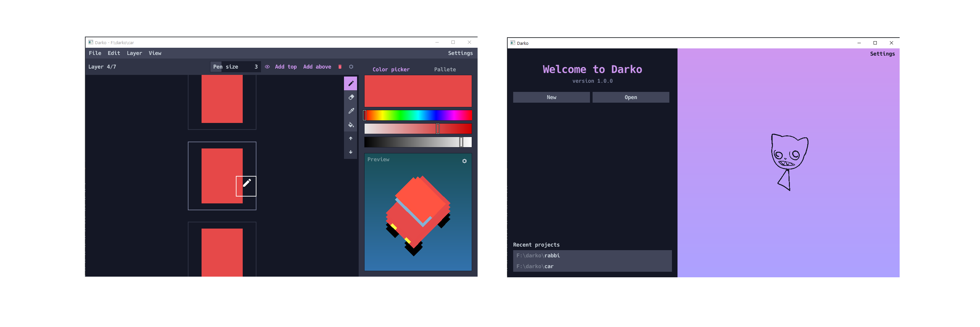The width and height of the screenshot is (980, 327).
Task: Toggle layer visibility eye icon
Action: (267, 67)
